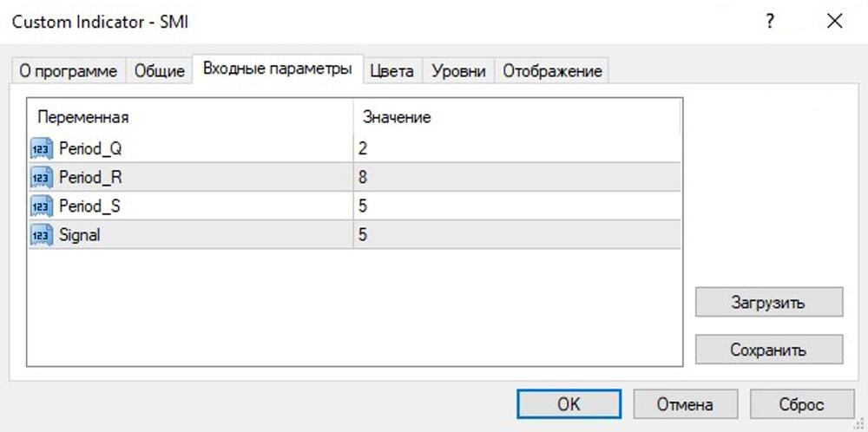Open the Отображение tab
Viewport: 868px width, 432px height.
click(552, 71)
